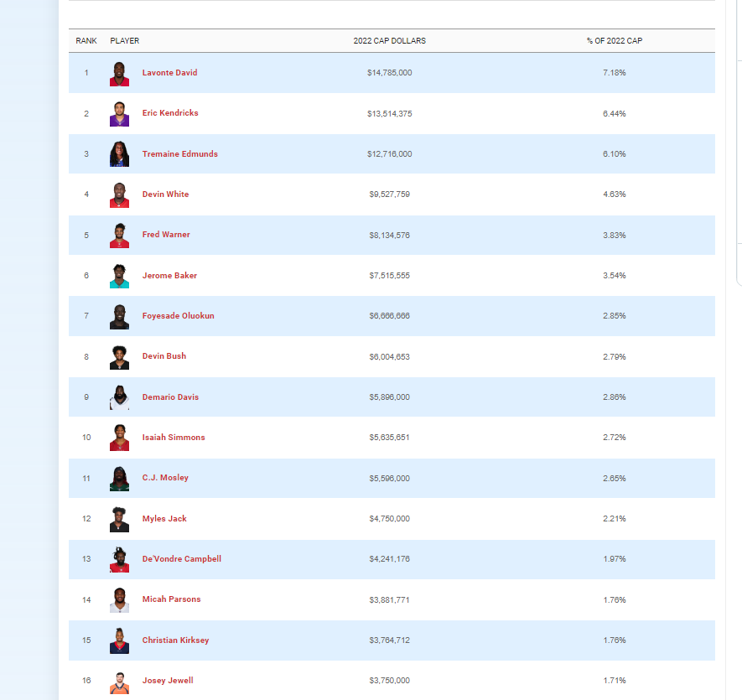Open the Foyesade Oluokun player link
The width and height of the screenshot is (742, 700).
pos(178,316)
